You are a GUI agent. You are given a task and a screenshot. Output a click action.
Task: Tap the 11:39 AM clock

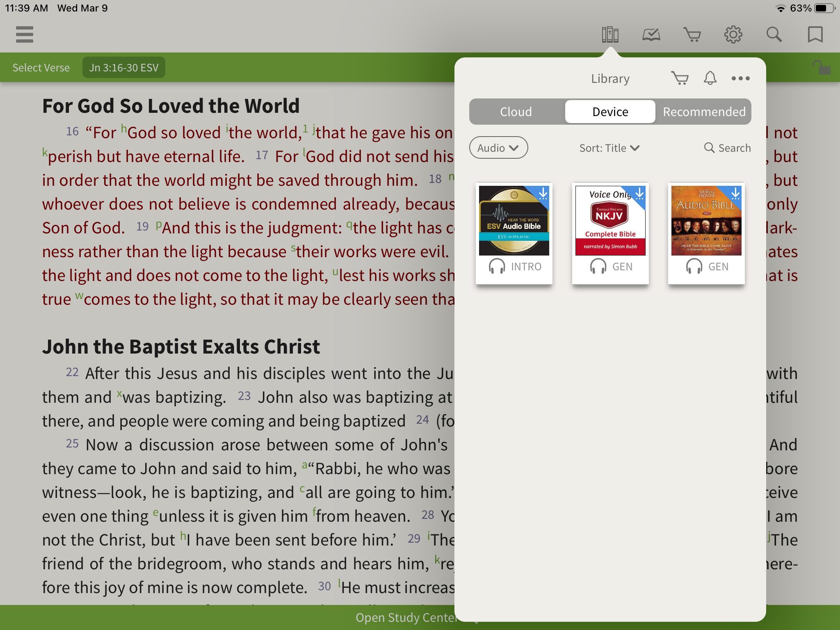(27, 8)
